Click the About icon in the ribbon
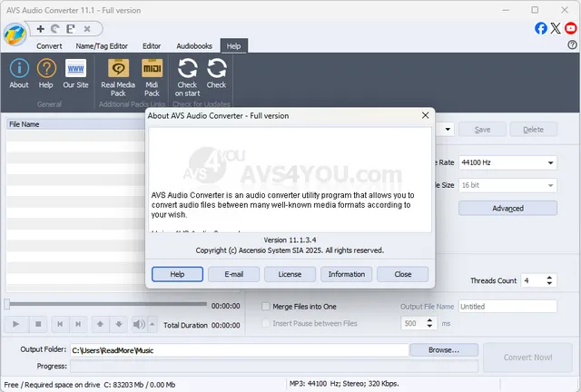Screen dimensions: 581x392 (x=19, y=71)
